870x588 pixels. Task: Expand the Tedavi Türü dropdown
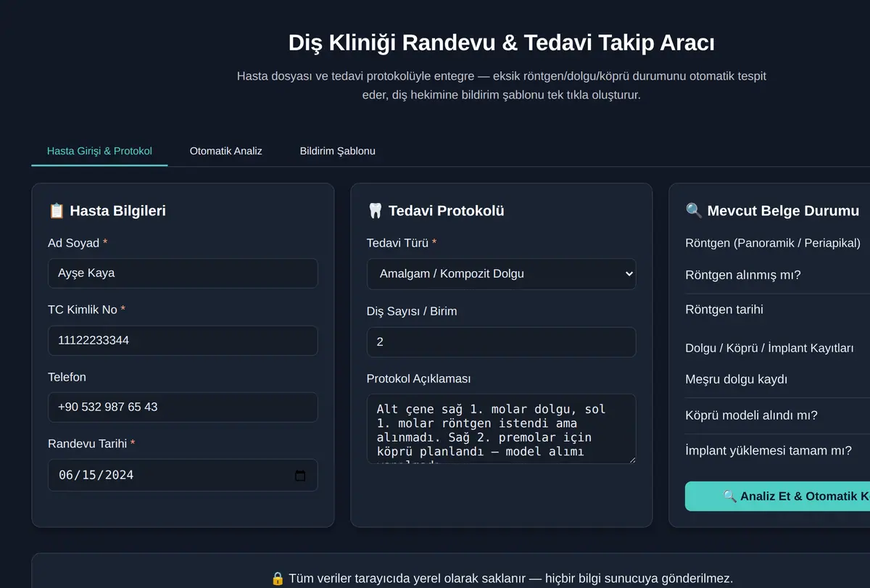click(x=501, y=274)
